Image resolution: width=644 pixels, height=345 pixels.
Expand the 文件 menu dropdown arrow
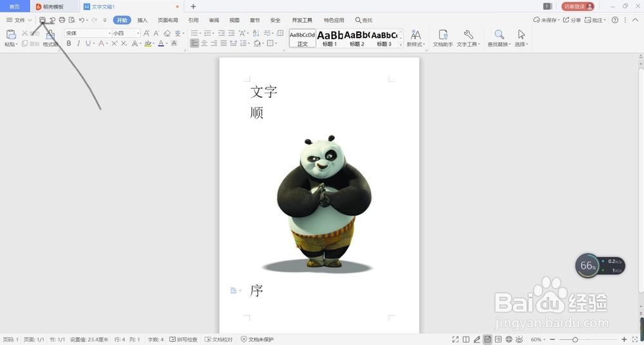coord(30,20)
